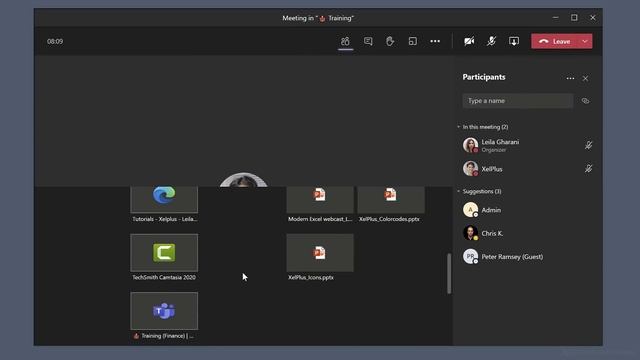Click the Tutorials - Xelplus - Leila label
This screenshot has height=360, width=640.
[164, 219]
